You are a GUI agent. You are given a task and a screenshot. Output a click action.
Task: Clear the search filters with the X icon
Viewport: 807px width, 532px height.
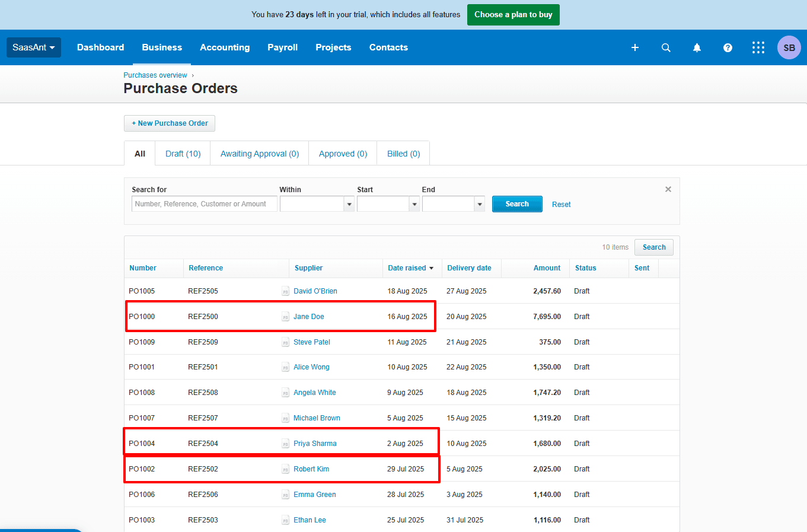coord(668,189)
